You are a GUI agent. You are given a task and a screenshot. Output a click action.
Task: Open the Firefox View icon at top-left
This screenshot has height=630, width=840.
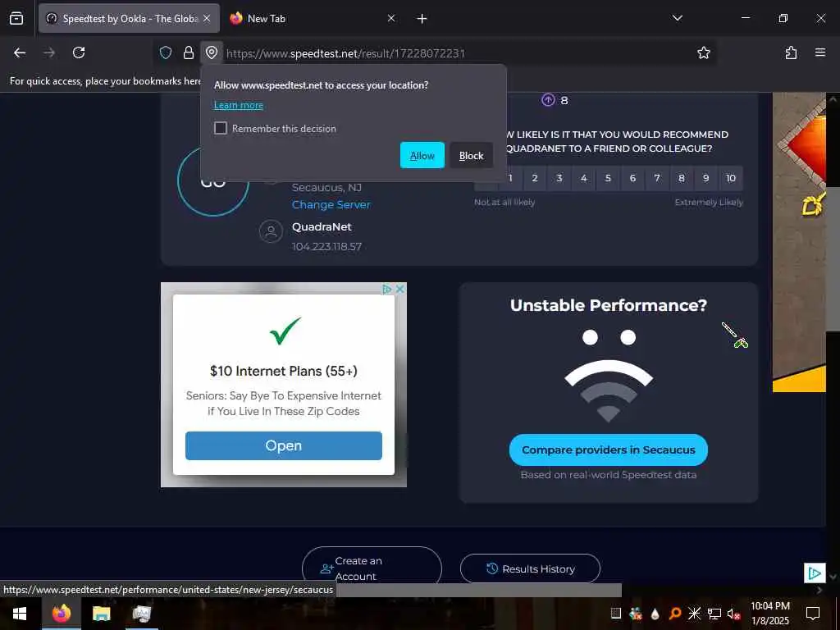coord(16,18)
